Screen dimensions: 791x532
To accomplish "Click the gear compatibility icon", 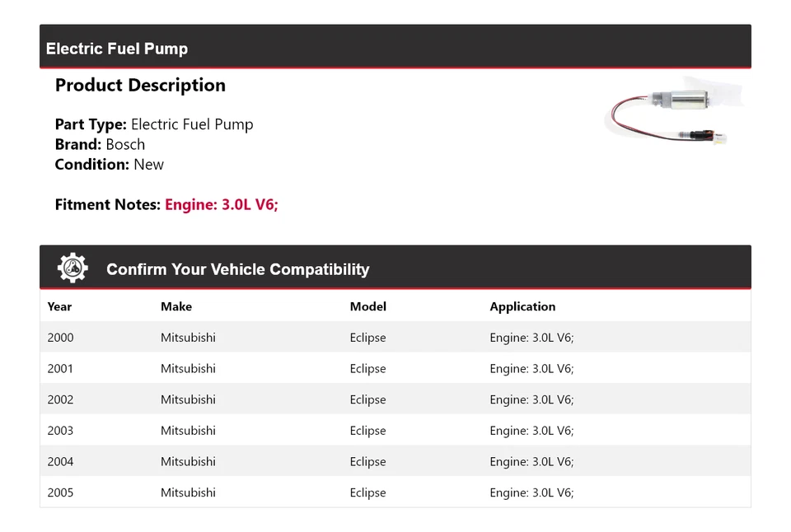I will tap(73, 268).
